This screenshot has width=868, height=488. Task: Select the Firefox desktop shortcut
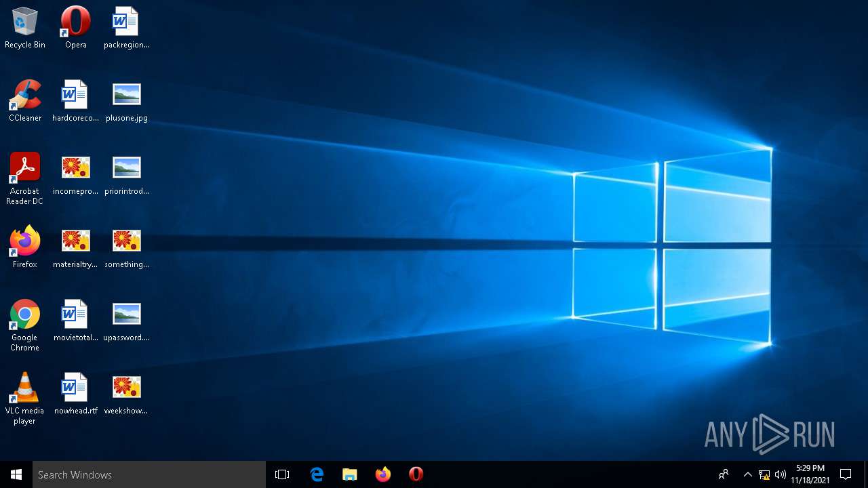point(25,247)
